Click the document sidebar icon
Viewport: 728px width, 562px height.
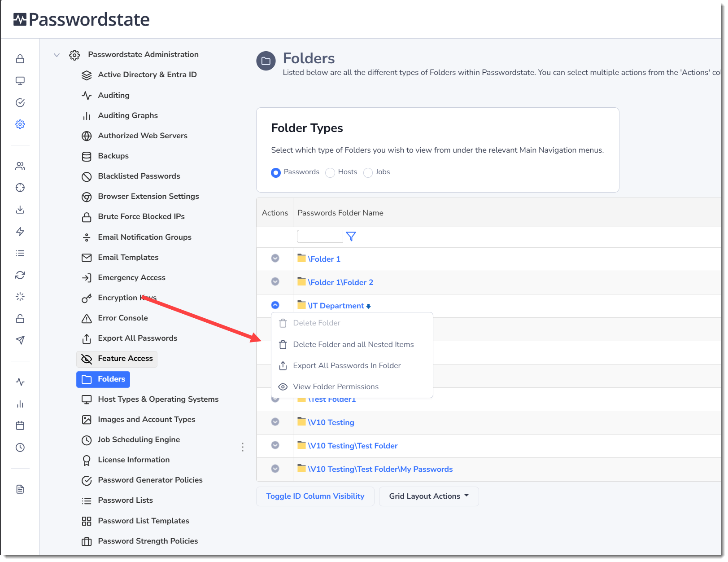click(20, 489)
